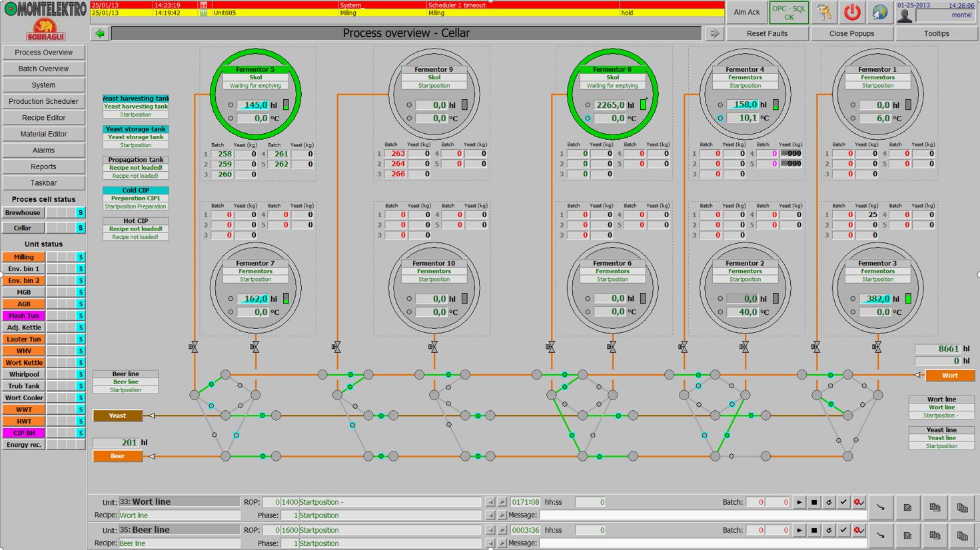The width and height of the screenshot is (980, 550).
Task: Click next Phase arrow in Beer line row
Action: 502,543
